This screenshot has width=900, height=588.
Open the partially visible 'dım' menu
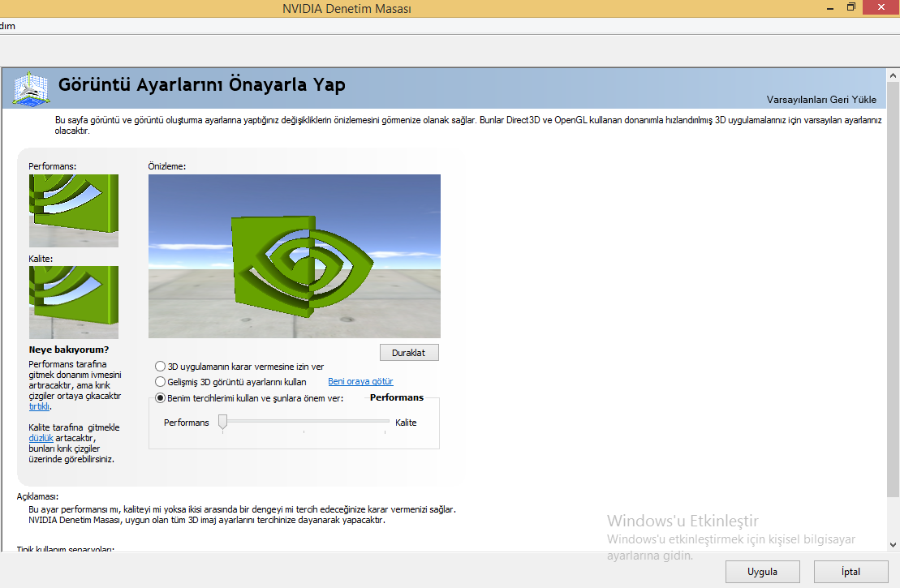(7, 27)
